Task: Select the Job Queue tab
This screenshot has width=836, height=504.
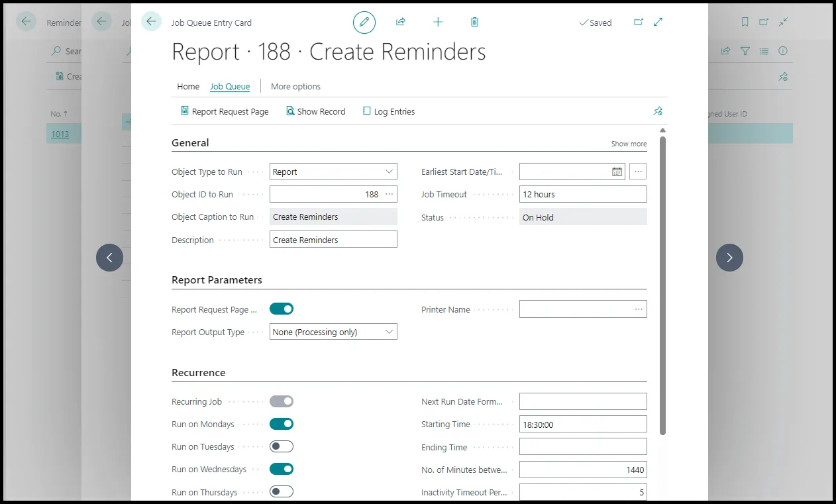Action: (x=230, y=86)
